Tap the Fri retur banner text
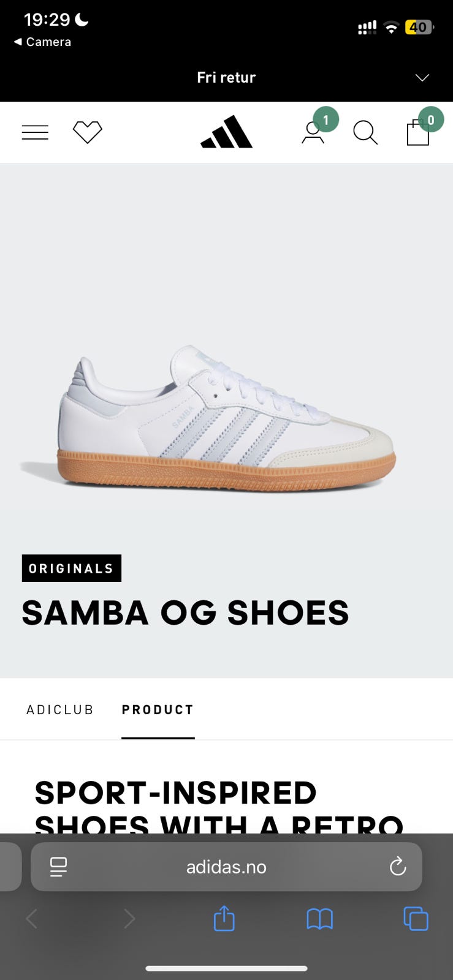This screenshot has width=453, height=980. click(226, 77)
